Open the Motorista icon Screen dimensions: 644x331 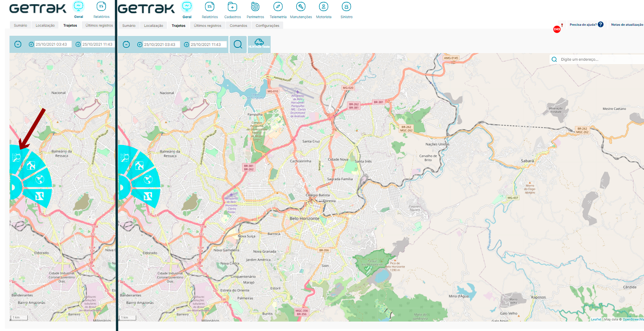(x=324, y=6)
